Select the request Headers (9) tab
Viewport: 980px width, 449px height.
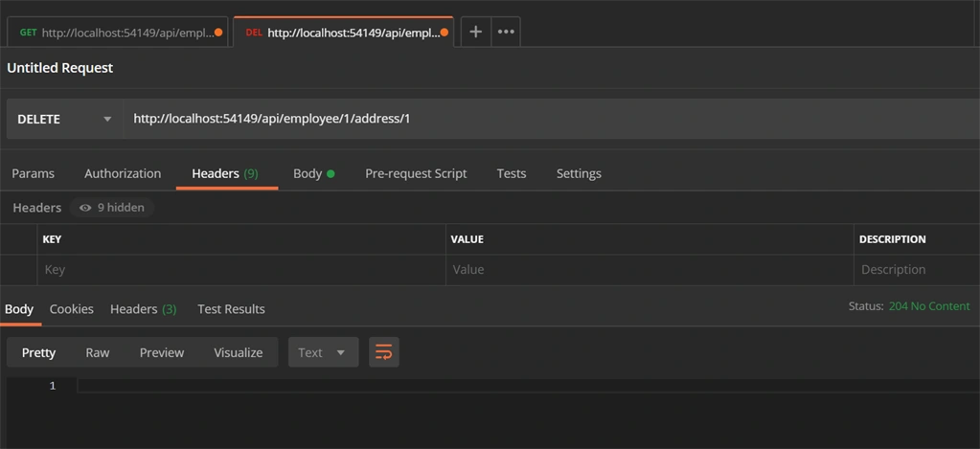225,173
